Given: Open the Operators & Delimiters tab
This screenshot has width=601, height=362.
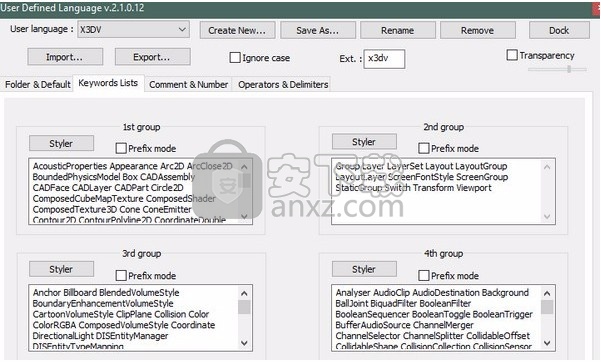Looking at the screenshot, I should click(x=283, y=84).
